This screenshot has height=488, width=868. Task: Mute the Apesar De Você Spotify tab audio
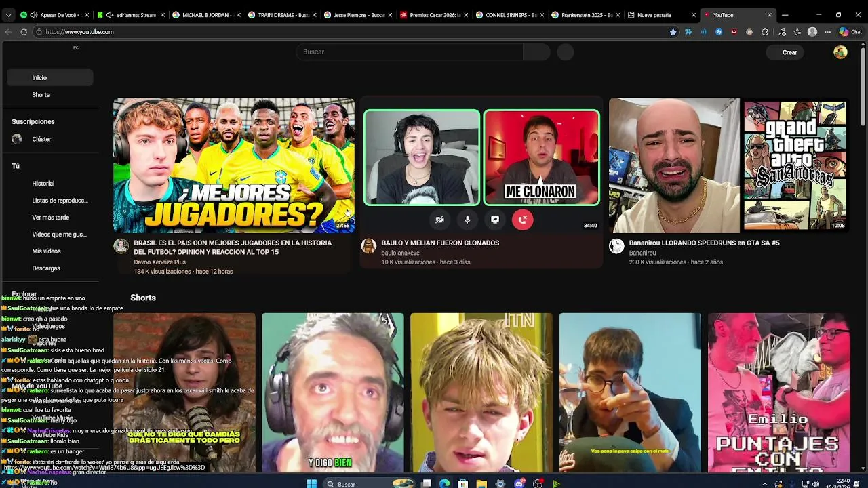(x=34, y=15)
